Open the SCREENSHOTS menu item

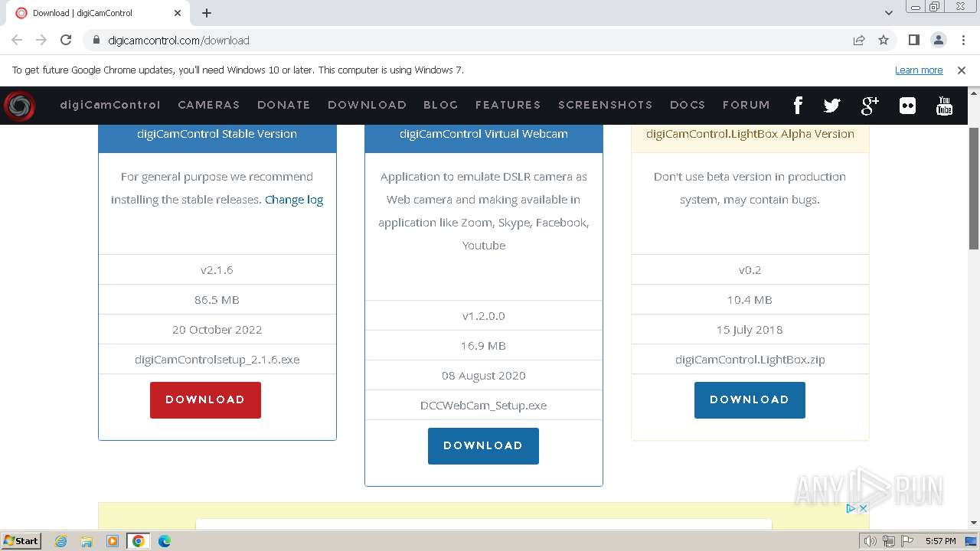pos(606,105)
